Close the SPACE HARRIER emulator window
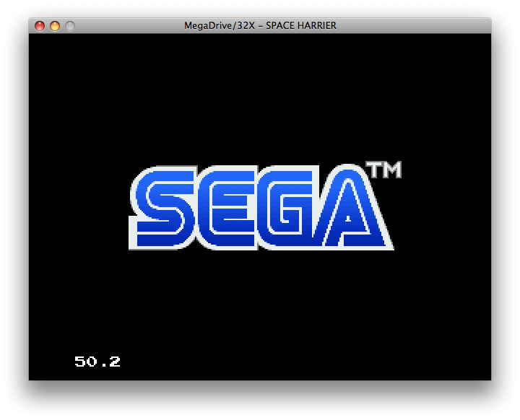The width and height of the screenshot is (520, 420). [x=40, y=26]
